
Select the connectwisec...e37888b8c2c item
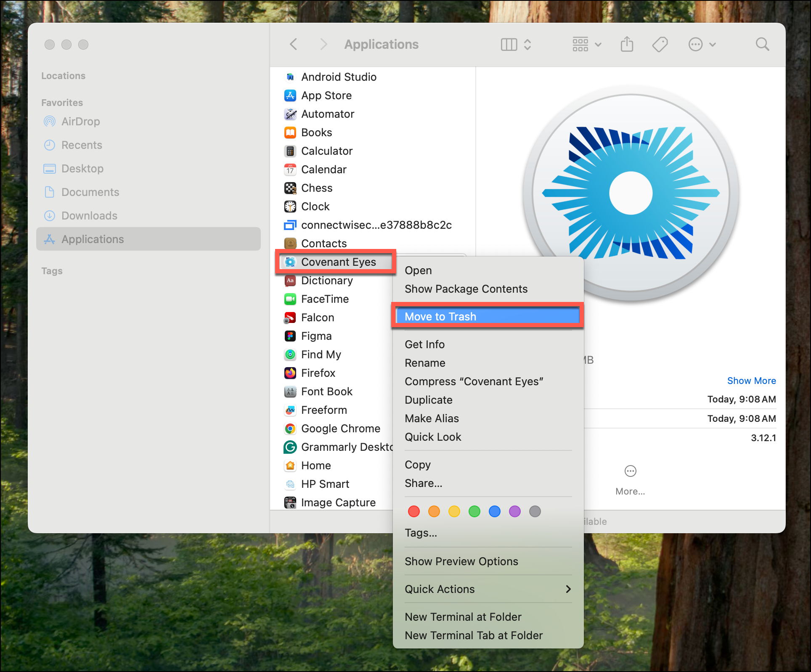coord(373,225)
